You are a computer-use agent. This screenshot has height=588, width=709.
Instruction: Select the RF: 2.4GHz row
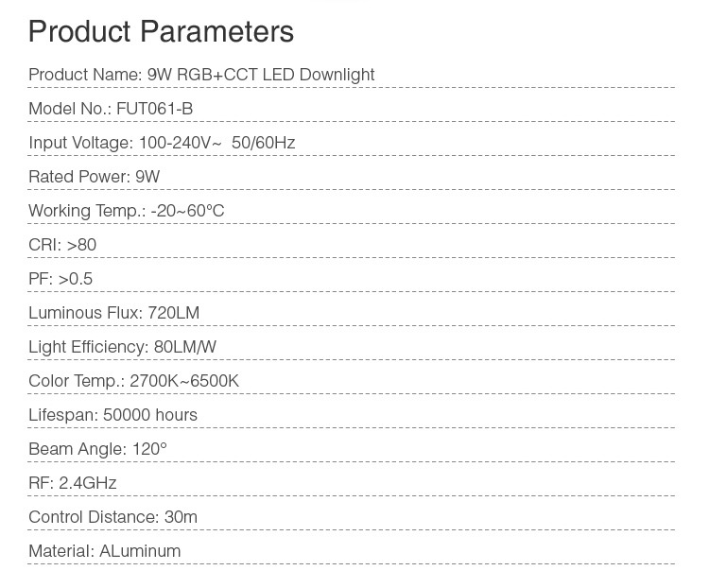73,483
